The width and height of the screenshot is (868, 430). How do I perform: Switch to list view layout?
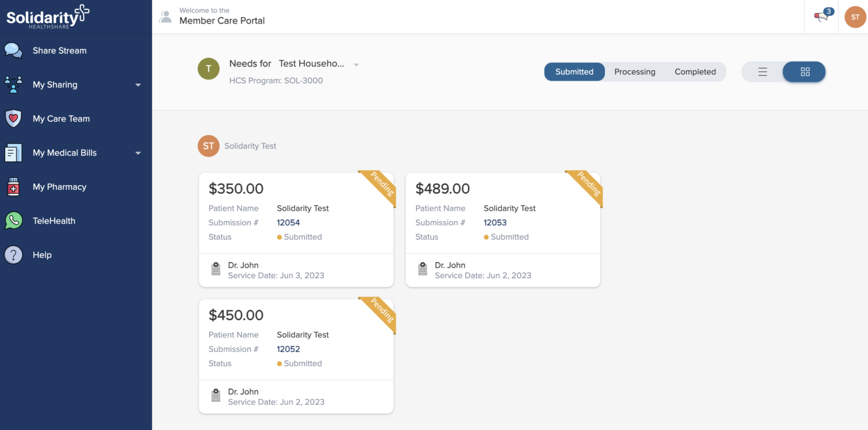click(x=762, y=72)
